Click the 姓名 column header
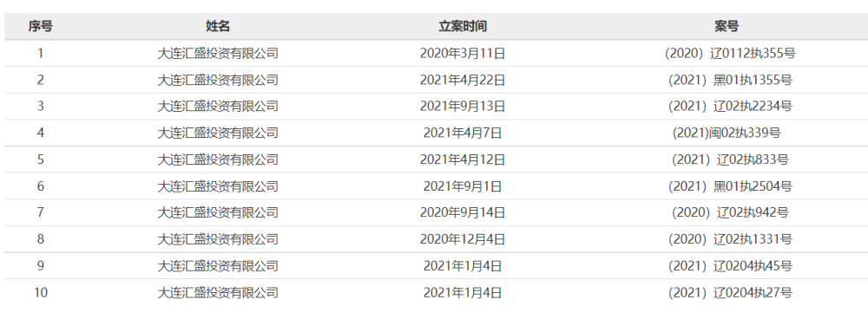 (218, 26)
